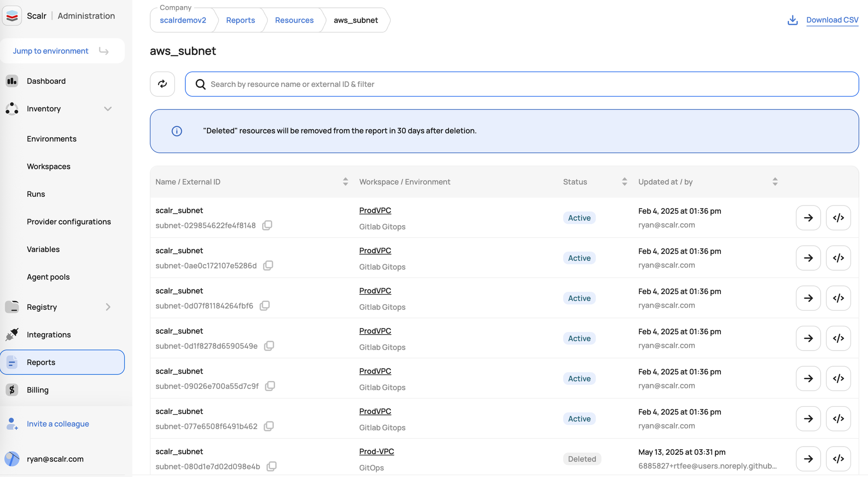View code for subnet-077e6508f6491b462 row

click(838, 419)
